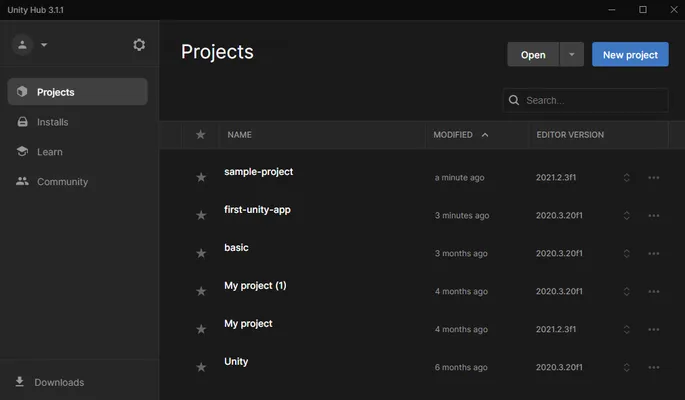Favorite the My project row
Screen dimensions: 685x400
(x=201, y=329)
